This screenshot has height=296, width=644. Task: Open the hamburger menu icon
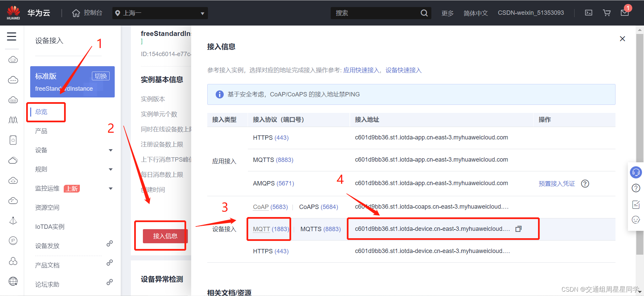pos(12,36)
